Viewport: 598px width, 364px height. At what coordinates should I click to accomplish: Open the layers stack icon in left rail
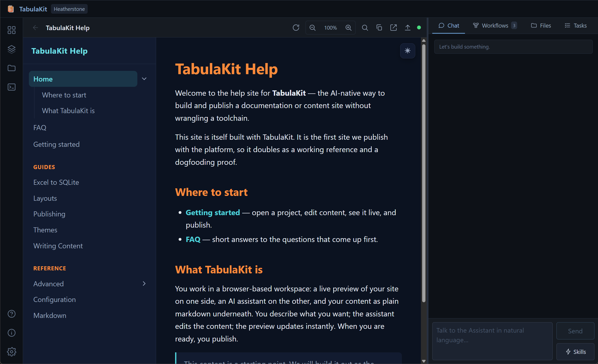[12, 49]
